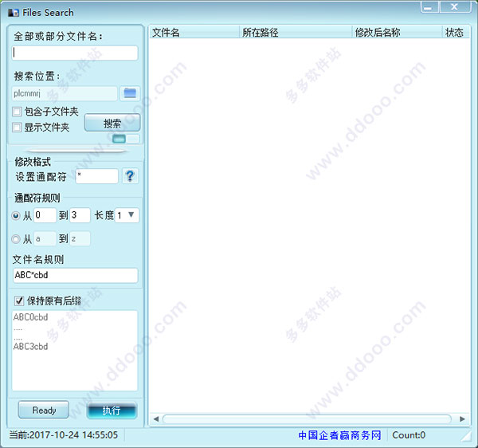Click the 修改后名称 column header
Image resolution: width=478 pixels, height=448 pixels.
(x=398, y=33)
